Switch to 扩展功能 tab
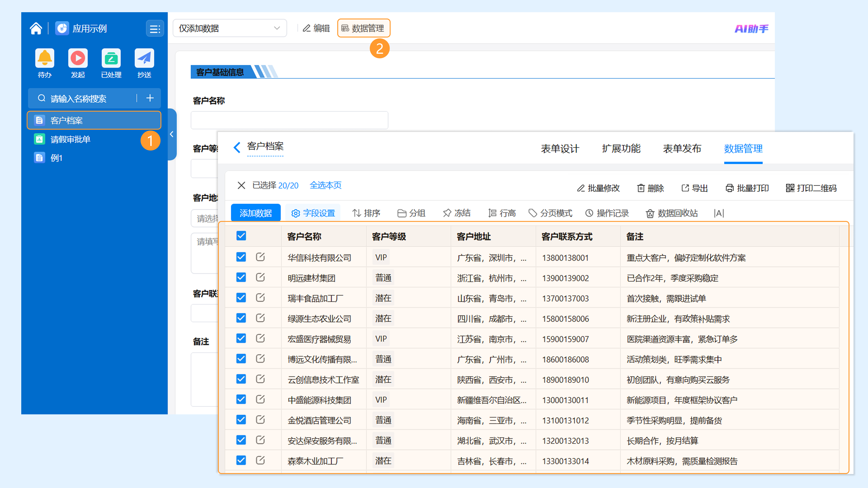The image size is (868, 488). click(x=621, y=148)
